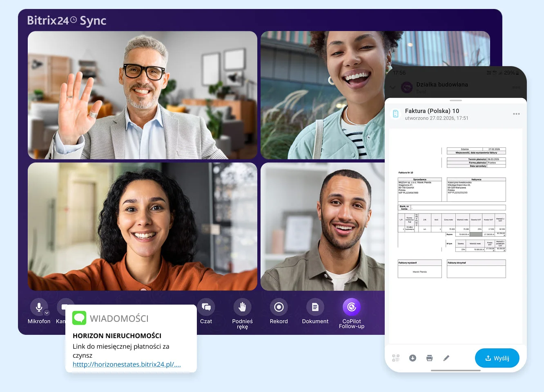
Task: Print the invoice using printer icon
Action: (429, 358)
